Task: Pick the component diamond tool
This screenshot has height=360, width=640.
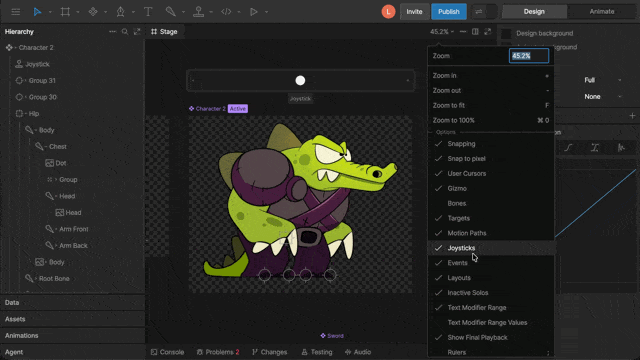Action: point(93,12)
